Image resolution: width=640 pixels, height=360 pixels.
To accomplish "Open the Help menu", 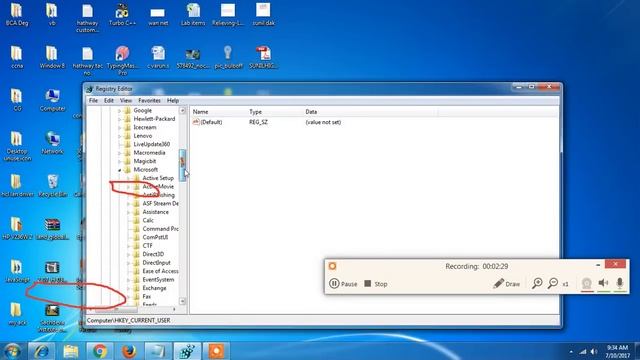I will tap(173, 100).
